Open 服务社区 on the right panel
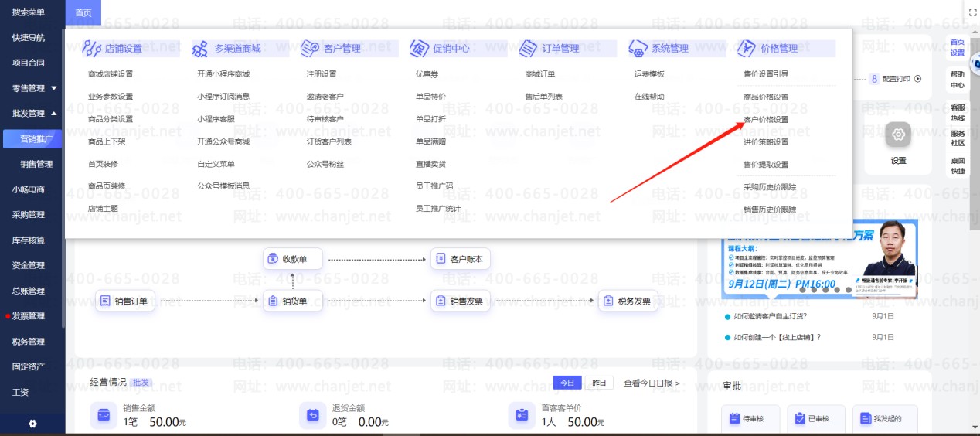This screenshot has height=436, width=980. tap(958, 138)
